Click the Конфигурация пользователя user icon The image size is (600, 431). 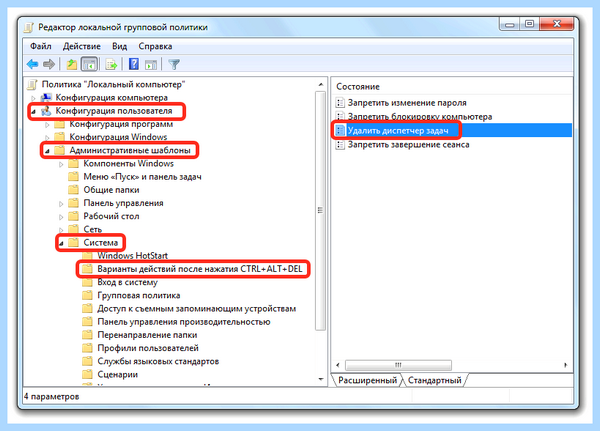coord(46,111)
